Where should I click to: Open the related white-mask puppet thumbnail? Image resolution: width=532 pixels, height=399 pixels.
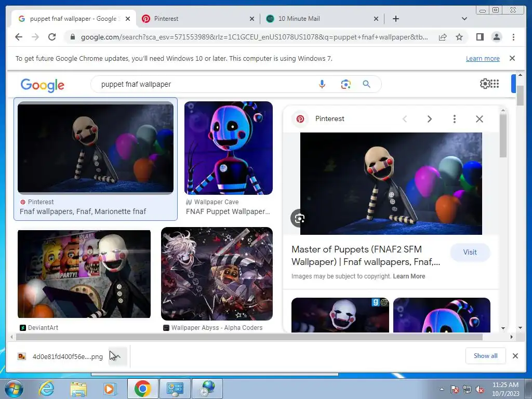340,315
